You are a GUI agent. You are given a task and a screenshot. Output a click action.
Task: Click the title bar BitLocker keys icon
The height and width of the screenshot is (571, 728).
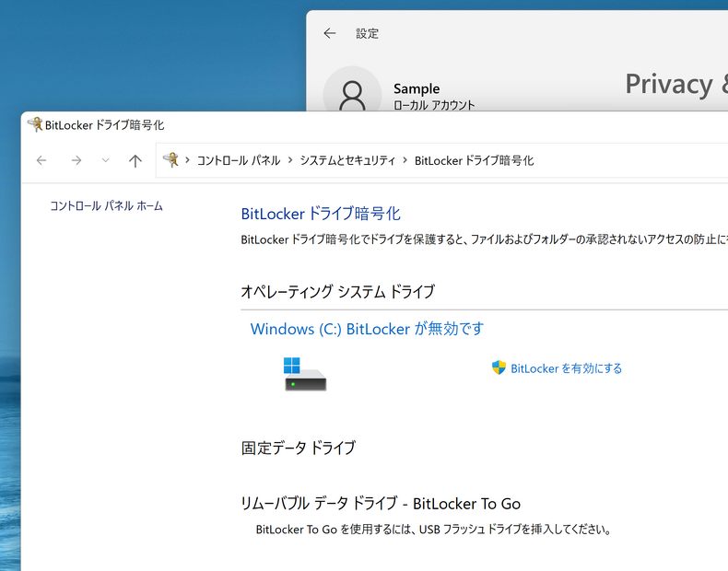(x=35, y=124)
